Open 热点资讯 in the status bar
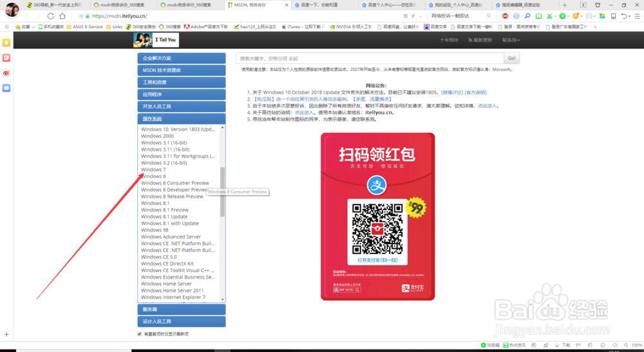The height and width of the screenshot is (352, 644). coord(514,346)
